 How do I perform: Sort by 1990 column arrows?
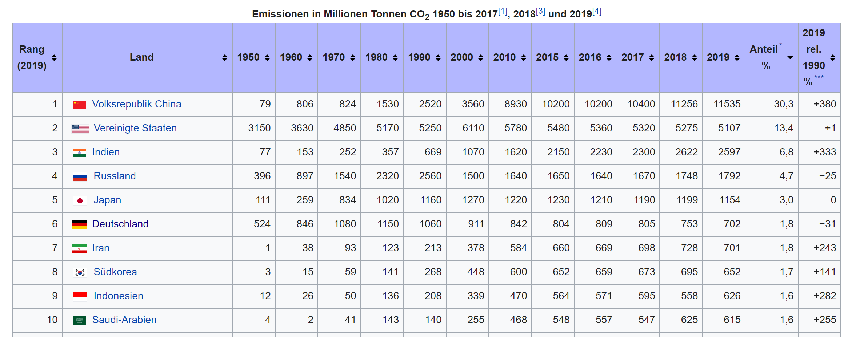point(438,58)
